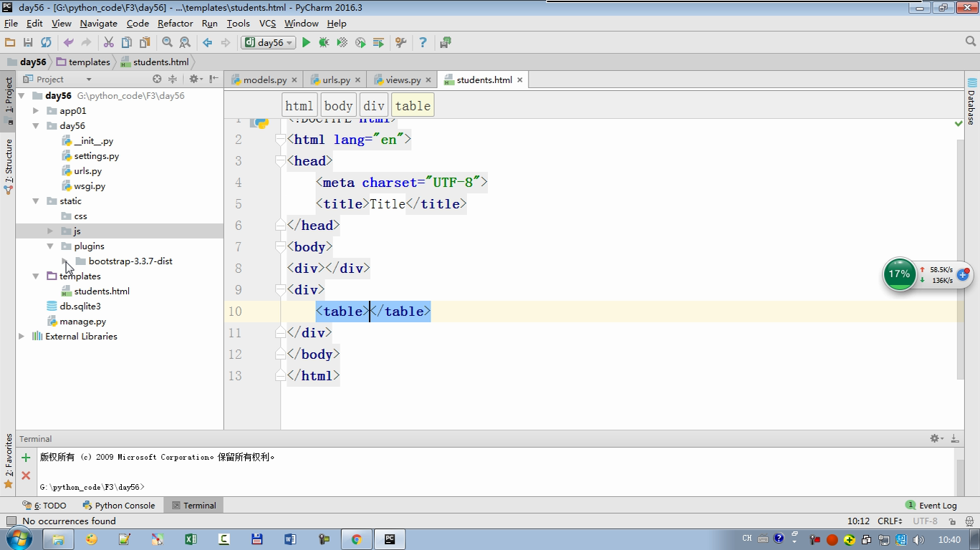
Task: Expand the External Libraries node
Action: [21, 337]
